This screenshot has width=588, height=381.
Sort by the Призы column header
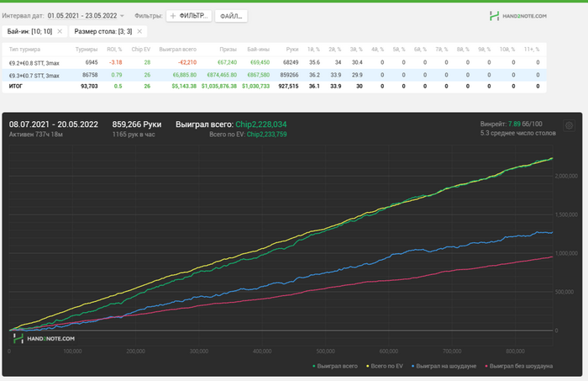coord(228,49)
